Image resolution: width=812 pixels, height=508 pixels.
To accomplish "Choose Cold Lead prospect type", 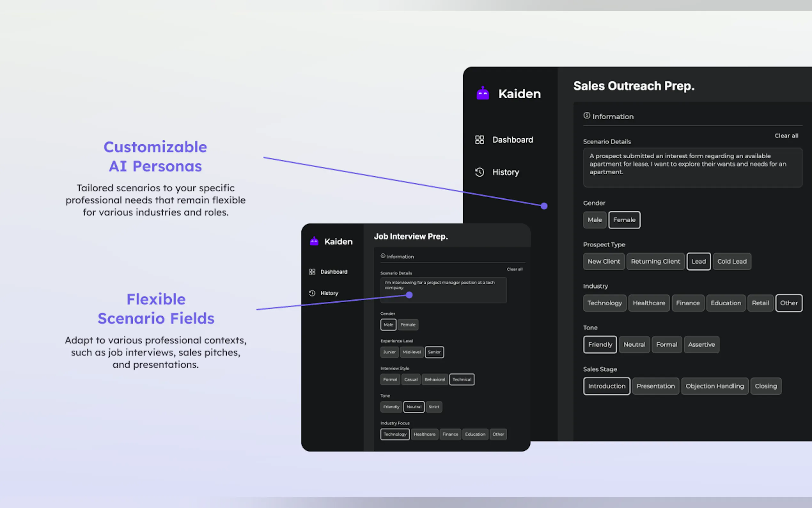I will (732, 261).
